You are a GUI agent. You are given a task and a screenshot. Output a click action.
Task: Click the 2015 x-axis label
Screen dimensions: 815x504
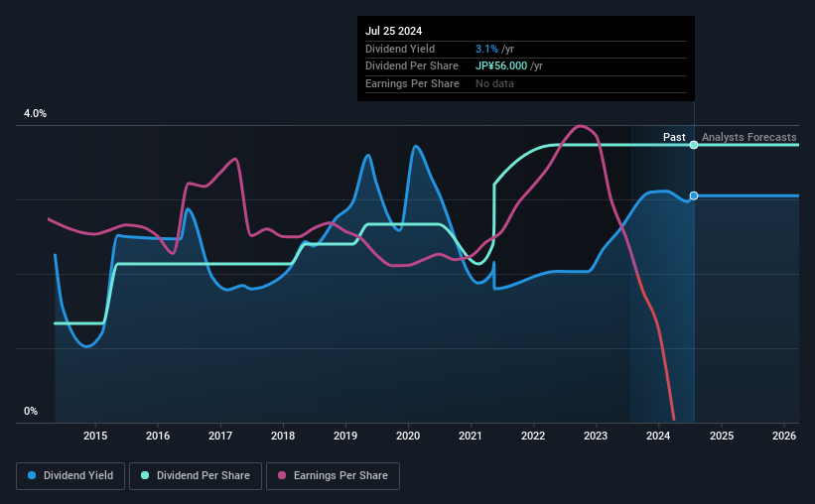pos(95,436)
